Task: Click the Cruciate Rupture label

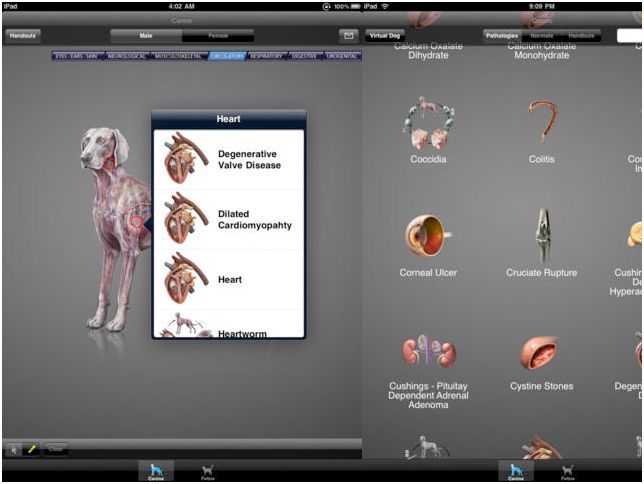Action: (x=542, y=273)
